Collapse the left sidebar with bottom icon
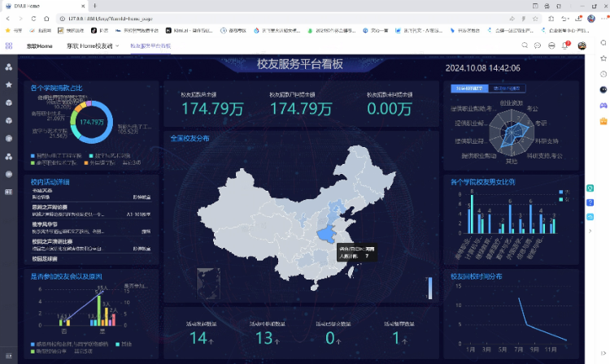The height and width of the screenshot is (364, 610). pos(9,356)
